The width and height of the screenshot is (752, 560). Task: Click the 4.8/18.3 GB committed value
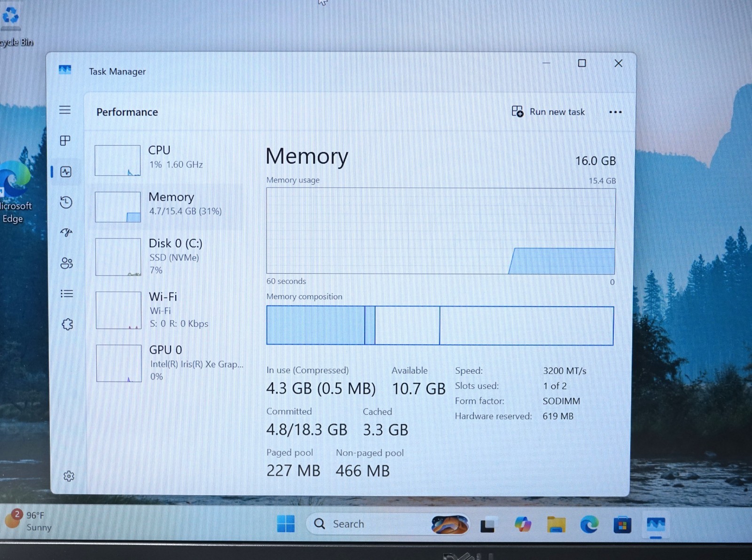coord(306,430)
